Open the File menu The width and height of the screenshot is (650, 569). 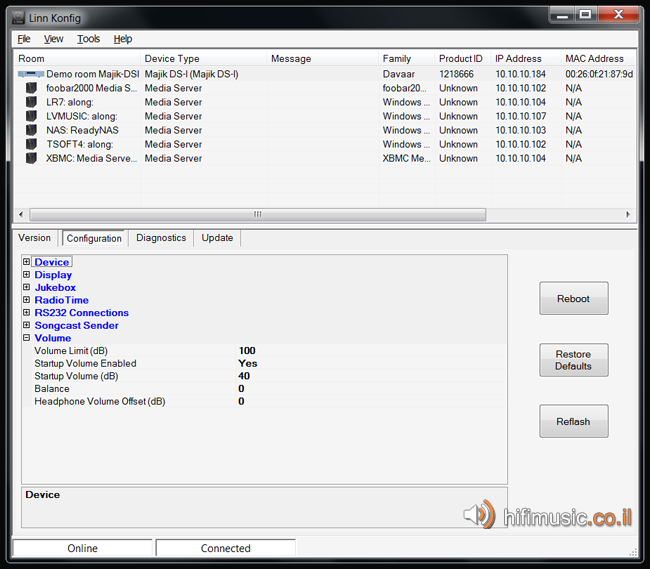tap(24, 39)
